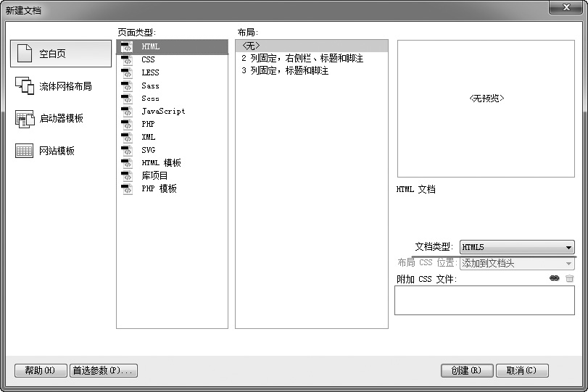Image resolution: width=588 pixels, height=392 pixels.
Task: Open 首选参数(P)... preferences
Action: (103, 371)
